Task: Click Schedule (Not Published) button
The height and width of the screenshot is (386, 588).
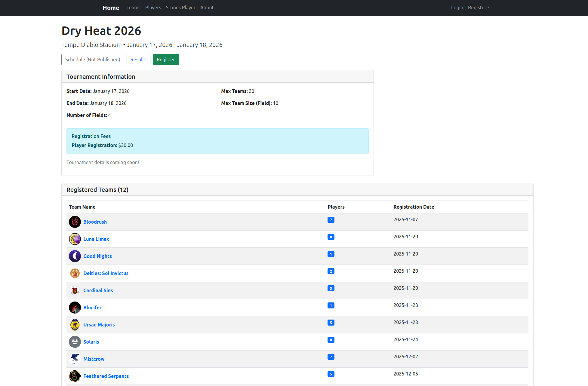Action: click(93, 60)
